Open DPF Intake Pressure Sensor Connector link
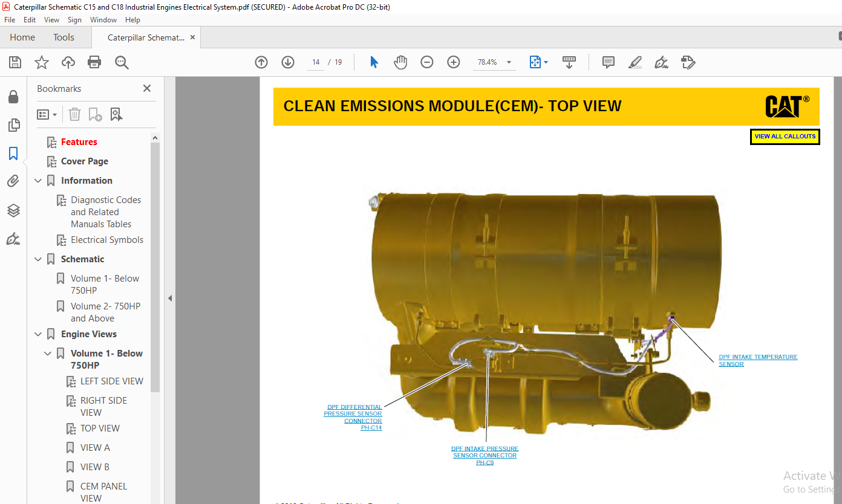 [485, 456]
